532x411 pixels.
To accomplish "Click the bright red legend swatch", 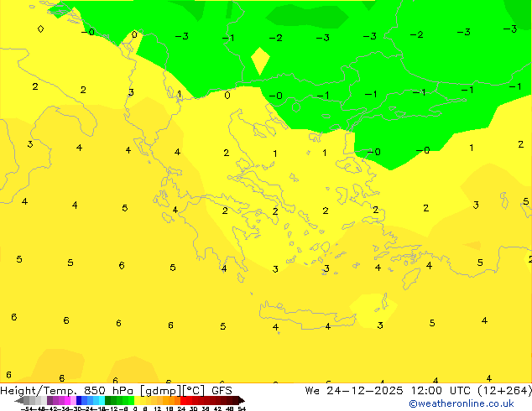I will (x=183, y=400).
